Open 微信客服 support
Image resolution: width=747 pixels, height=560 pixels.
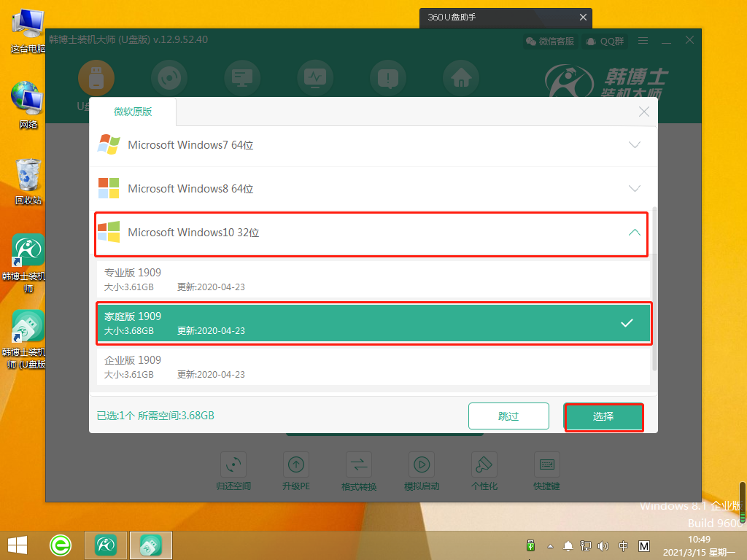[550, 41]
